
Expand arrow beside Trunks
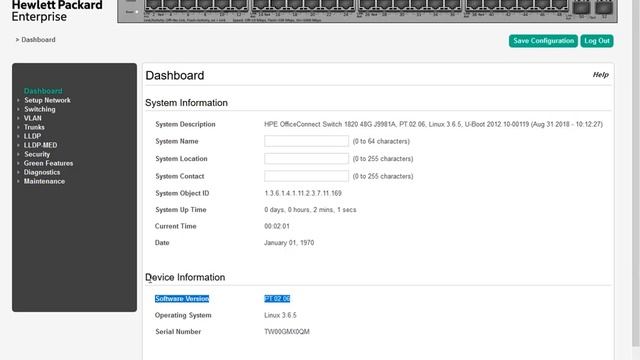pyautogui.click(x=18, y=127)
